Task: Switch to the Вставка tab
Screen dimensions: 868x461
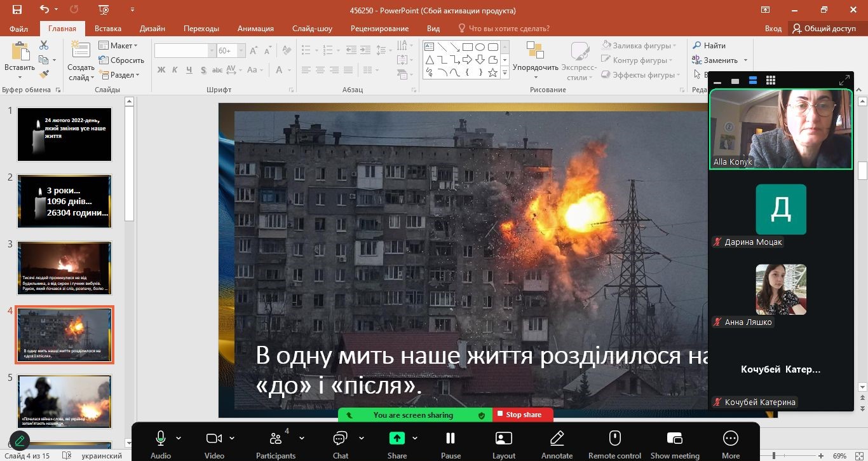Action: (x=108, y=29)
